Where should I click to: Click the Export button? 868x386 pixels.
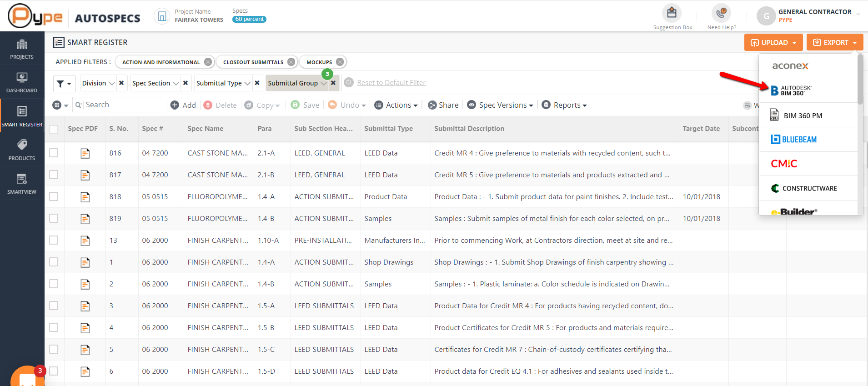(835, 42)
